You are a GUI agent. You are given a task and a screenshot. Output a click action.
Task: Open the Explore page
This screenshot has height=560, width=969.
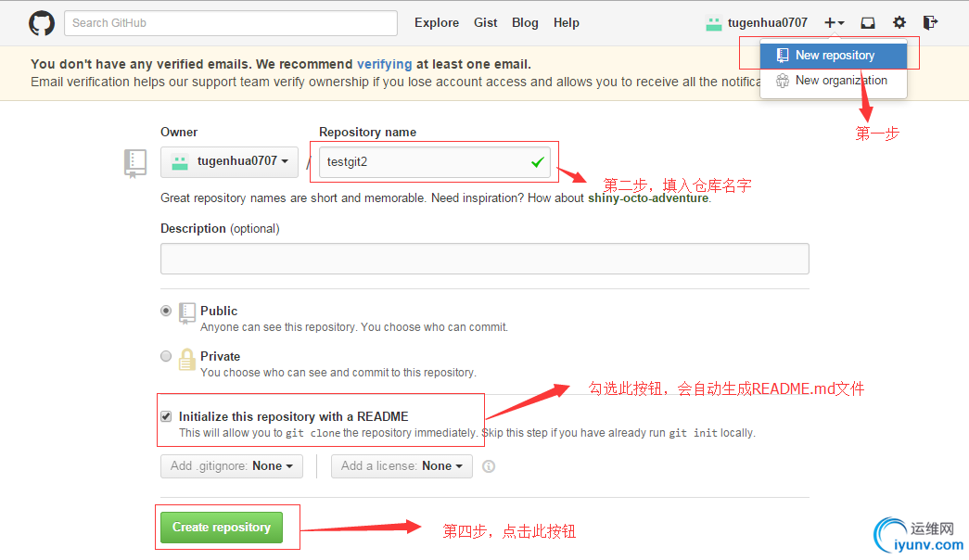tap(437, 23)
